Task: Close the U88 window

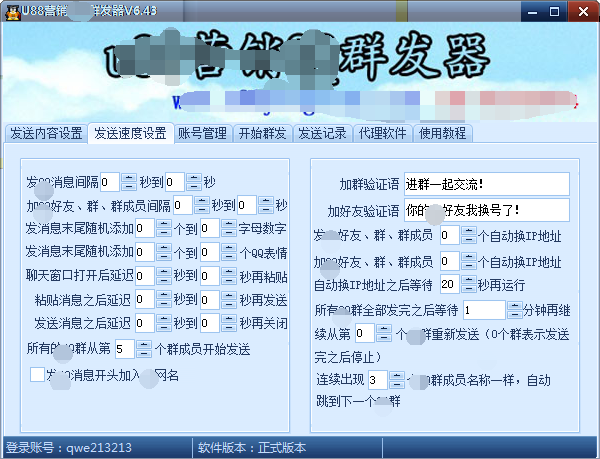Action: (583, 11)
